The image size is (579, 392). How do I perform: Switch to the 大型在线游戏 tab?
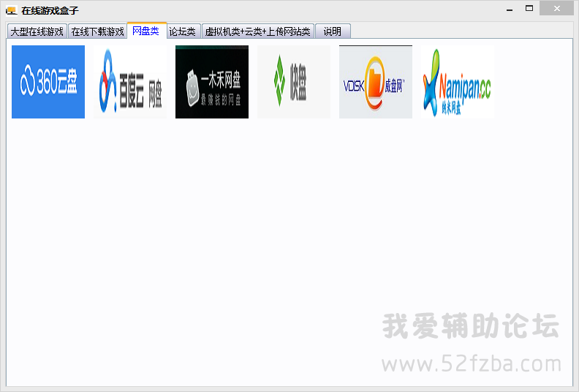(x=37, y=31)
